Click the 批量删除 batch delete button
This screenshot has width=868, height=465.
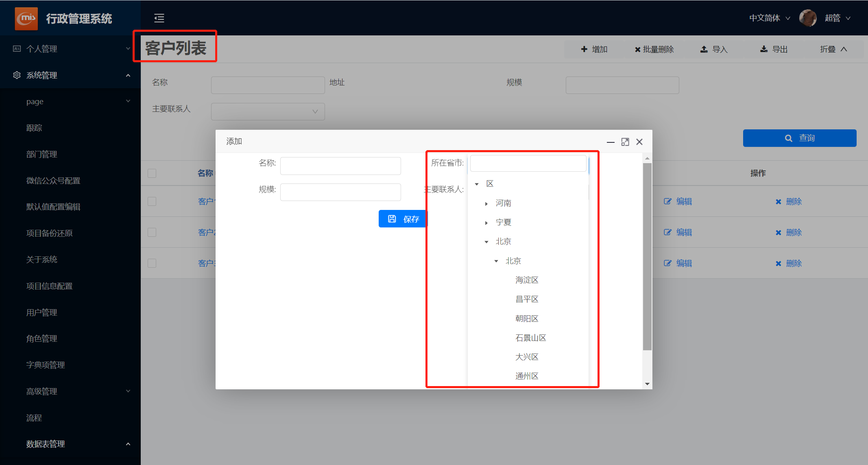point(654,49)
